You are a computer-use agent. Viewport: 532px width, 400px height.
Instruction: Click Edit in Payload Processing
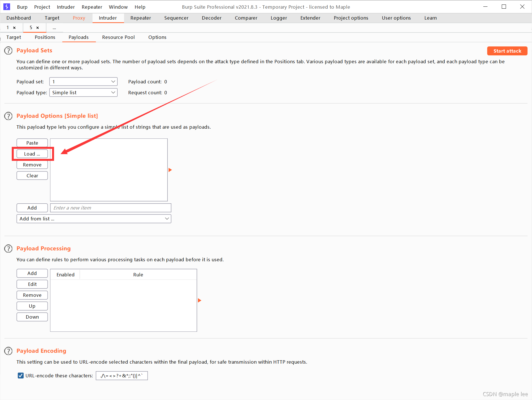coord(32,284)
